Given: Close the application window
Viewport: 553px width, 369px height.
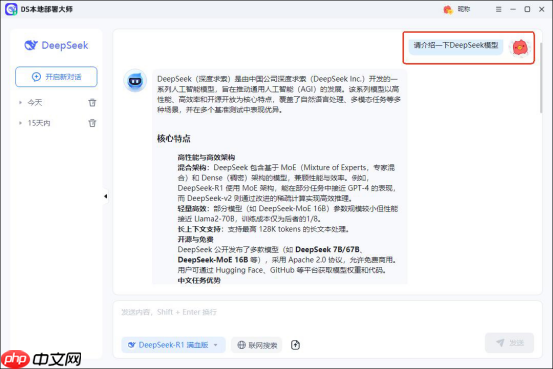Looking at the screenshot, I should click(x=542, y=10).
